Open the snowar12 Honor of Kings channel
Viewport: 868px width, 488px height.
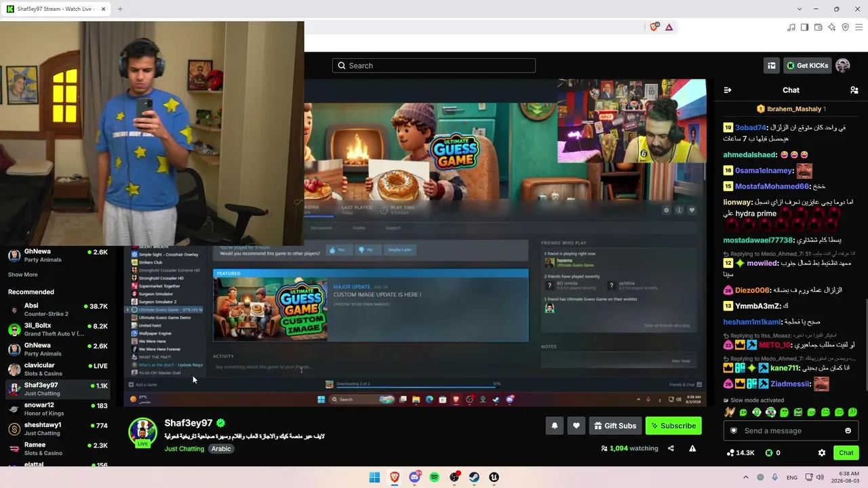point(58,409)
